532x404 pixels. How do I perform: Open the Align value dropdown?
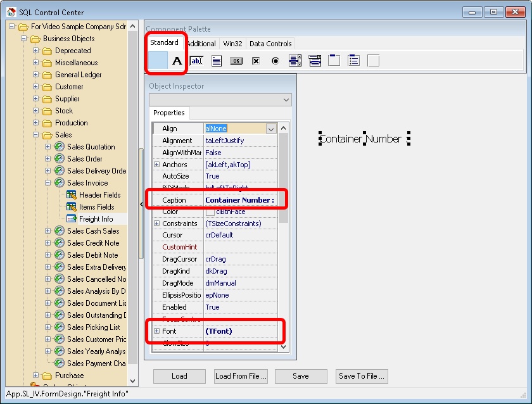271,129
